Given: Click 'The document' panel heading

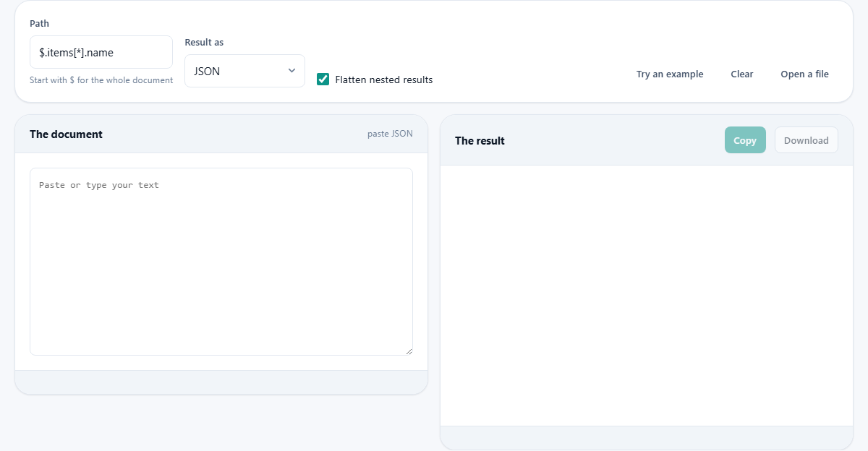Looking at the screenshot, I should tap(66, 134).
